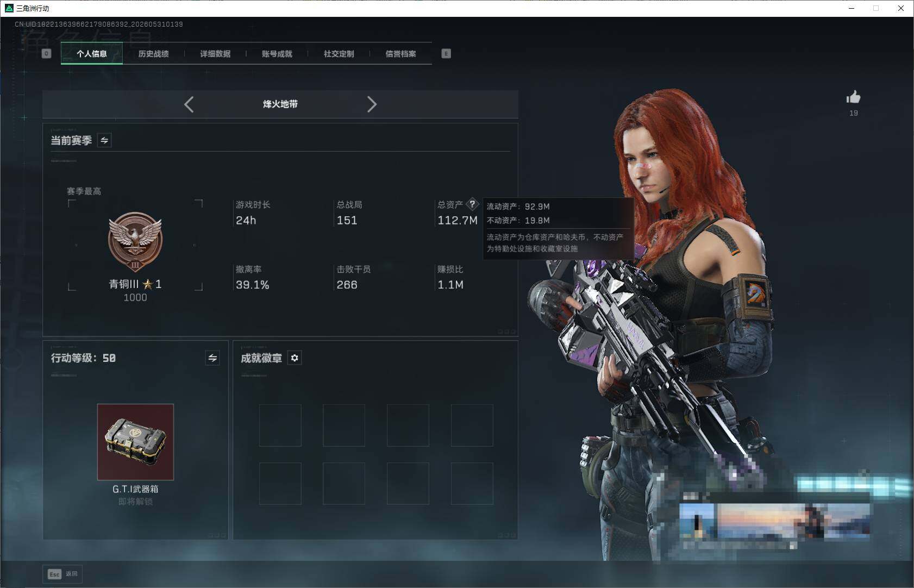This screenshot has height=588, width=914.
Task: Click the 击败干员 266 stat
Action: 354,277
